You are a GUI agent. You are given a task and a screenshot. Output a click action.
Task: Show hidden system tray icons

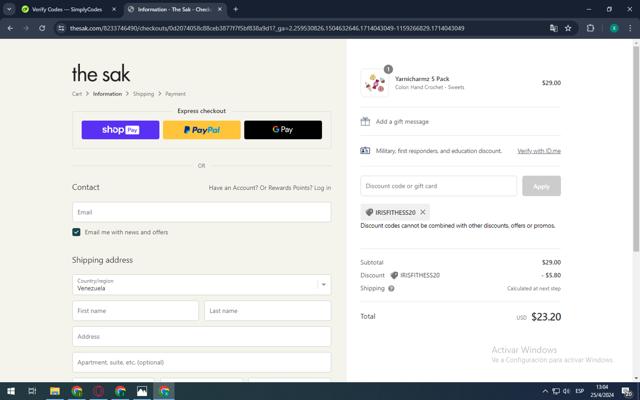click(545, 391)
